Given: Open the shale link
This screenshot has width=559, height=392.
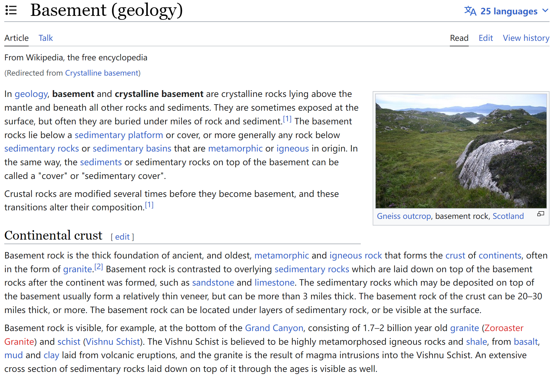Looking at the screenshot, I should 476,342.
